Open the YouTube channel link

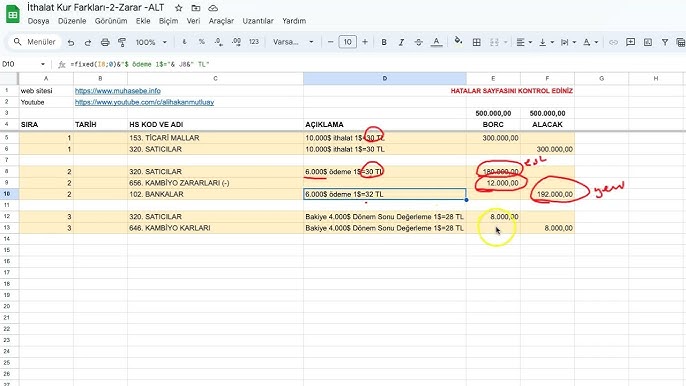pos(144,102)
